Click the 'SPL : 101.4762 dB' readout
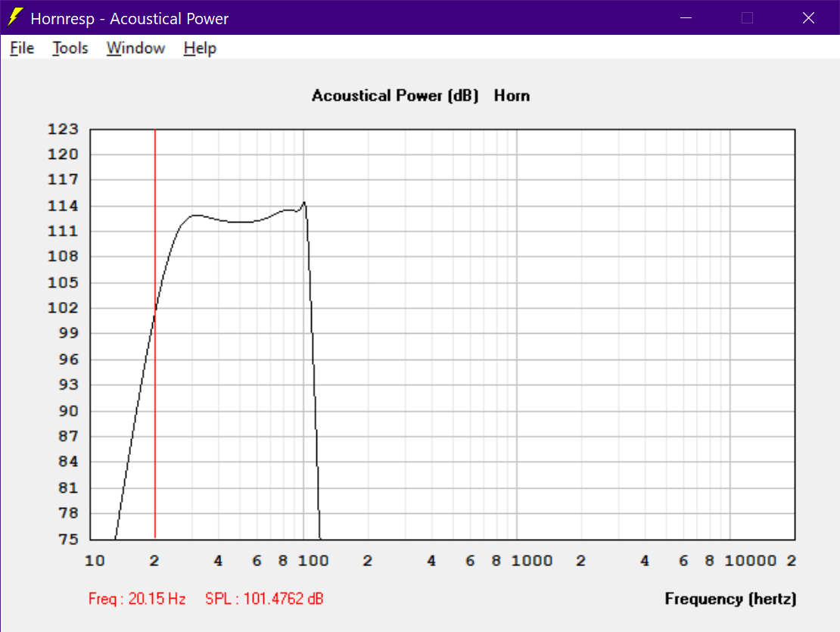Screen dimensions: 840x632 tap(264, 599)
